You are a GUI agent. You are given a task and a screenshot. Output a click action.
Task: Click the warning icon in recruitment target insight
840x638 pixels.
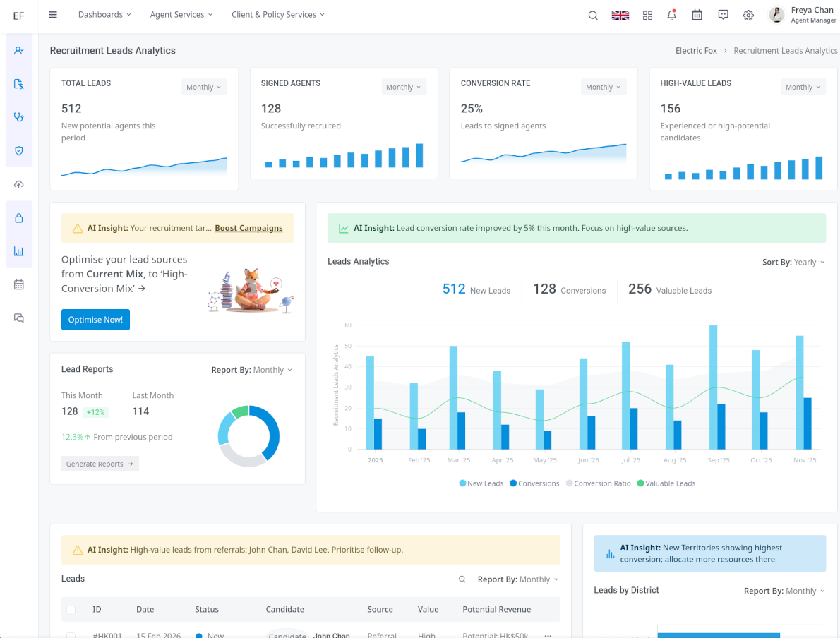coord(77,228)
